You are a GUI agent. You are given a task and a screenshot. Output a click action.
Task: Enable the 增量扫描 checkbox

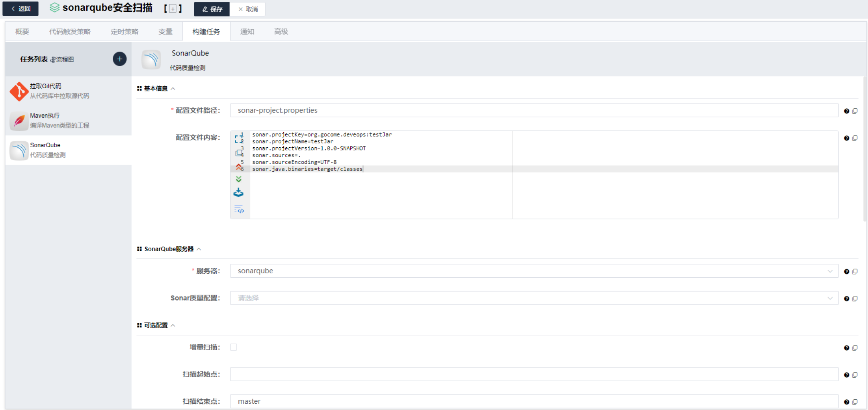(x=234, y=347)
